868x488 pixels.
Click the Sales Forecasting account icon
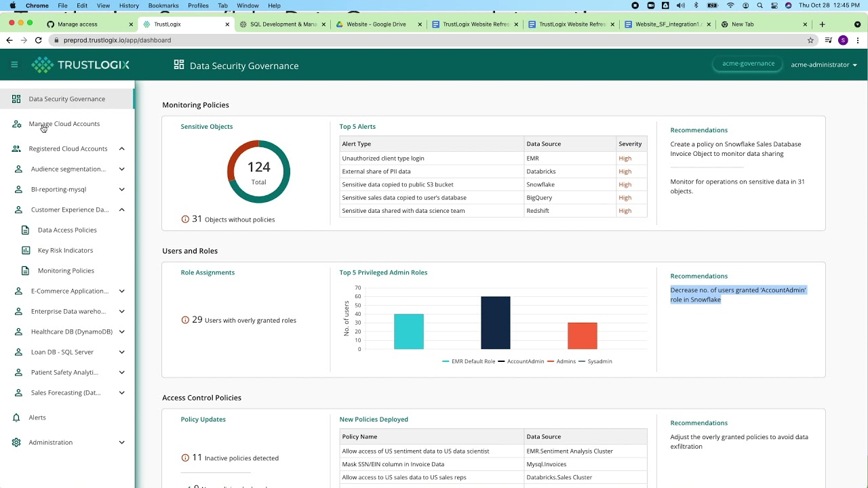click(x=18, y=392)
